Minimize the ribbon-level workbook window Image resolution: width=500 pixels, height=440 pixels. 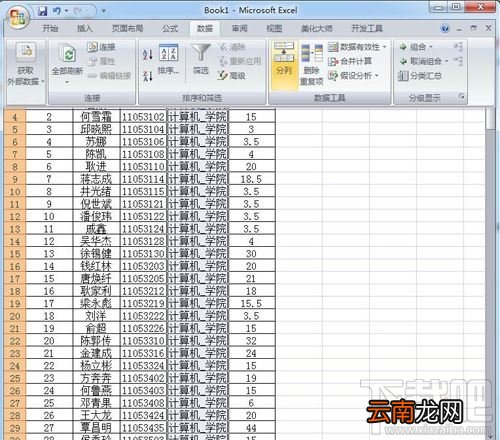point(459,29)
